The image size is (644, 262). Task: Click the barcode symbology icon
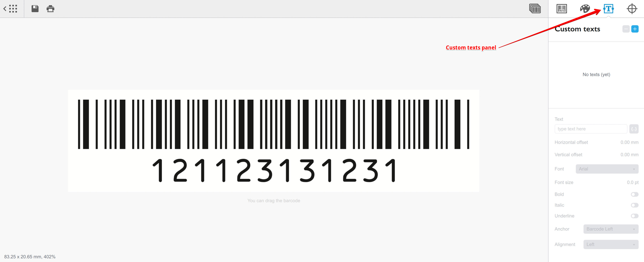tap(560, 8)
